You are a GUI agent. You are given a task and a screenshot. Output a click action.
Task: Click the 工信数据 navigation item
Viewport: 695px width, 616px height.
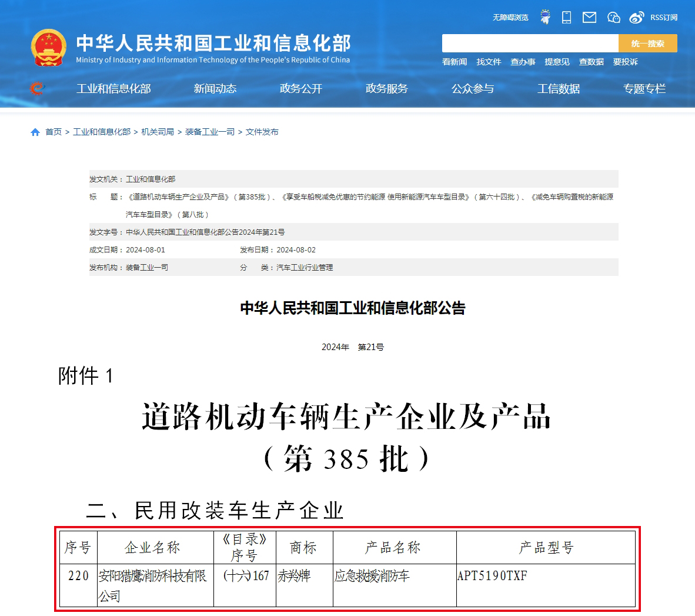(559, 89)
